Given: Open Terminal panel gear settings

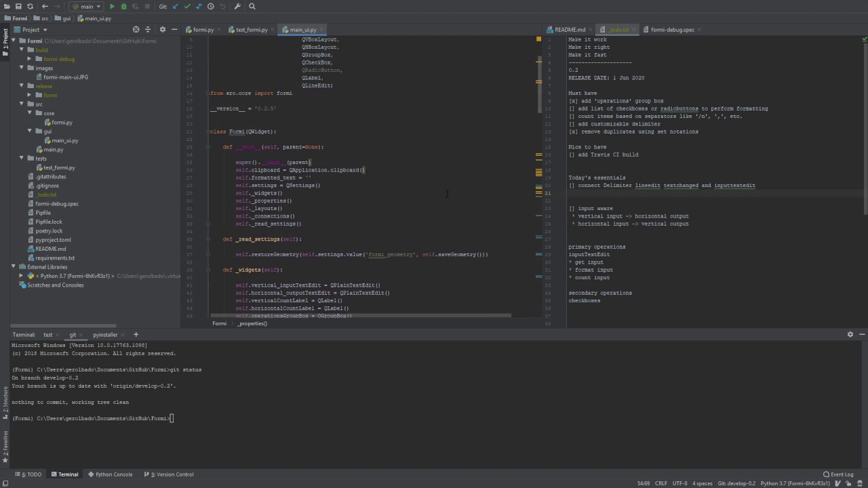Looking at the screenshot, I should coord(850,335).
